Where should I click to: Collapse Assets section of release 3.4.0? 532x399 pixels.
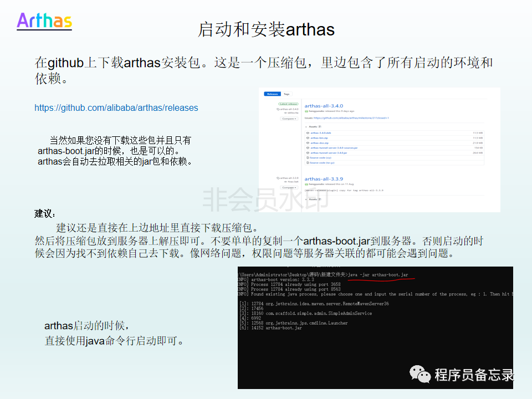tap(313, 126)
